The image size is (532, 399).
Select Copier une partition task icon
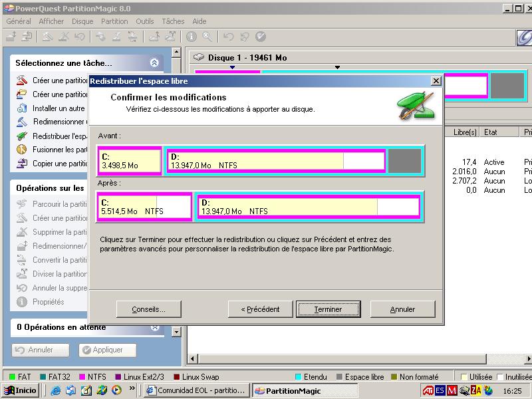click(x=21, y=163)
